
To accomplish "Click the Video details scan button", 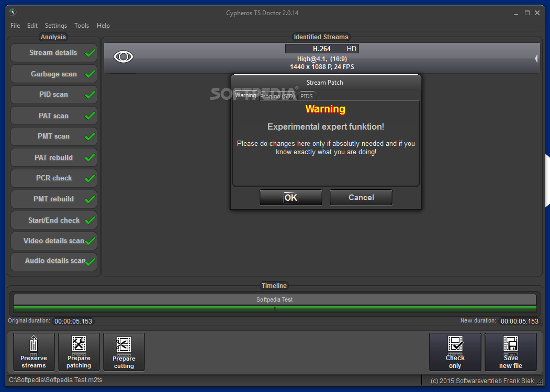I will tap(54, 240).
